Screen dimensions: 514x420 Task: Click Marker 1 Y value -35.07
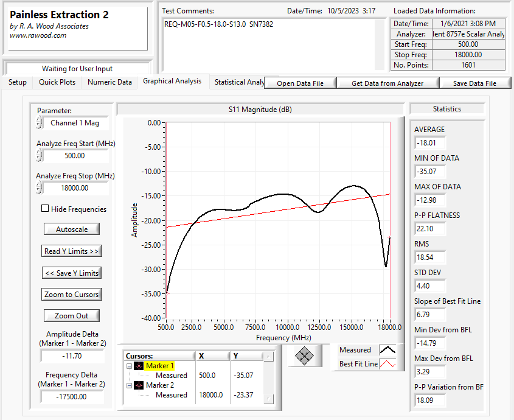[243, 376]
